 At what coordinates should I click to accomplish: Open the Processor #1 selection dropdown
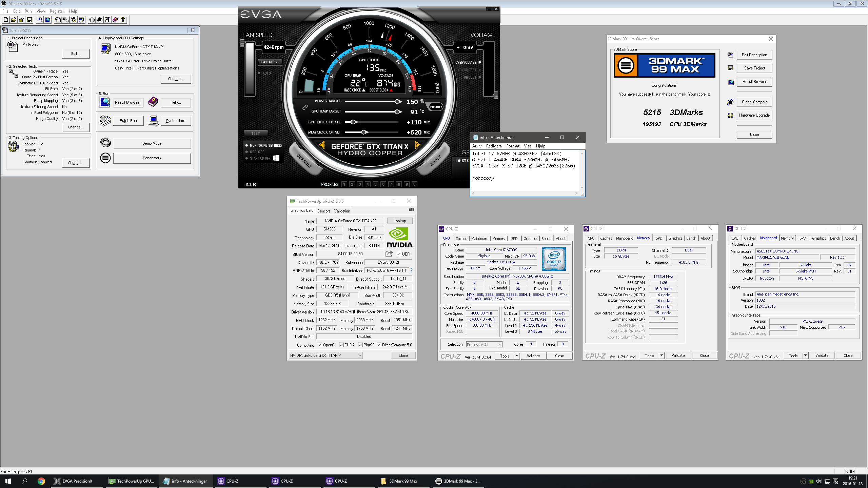499,345
